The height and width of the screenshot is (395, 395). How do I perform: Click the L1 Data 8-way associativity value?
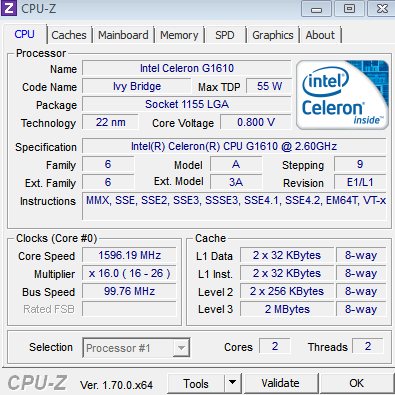[361, 255]
